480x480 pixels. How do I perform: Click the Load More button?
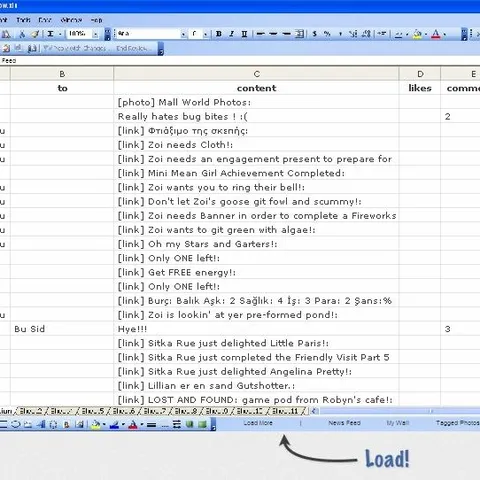[258, 423]
